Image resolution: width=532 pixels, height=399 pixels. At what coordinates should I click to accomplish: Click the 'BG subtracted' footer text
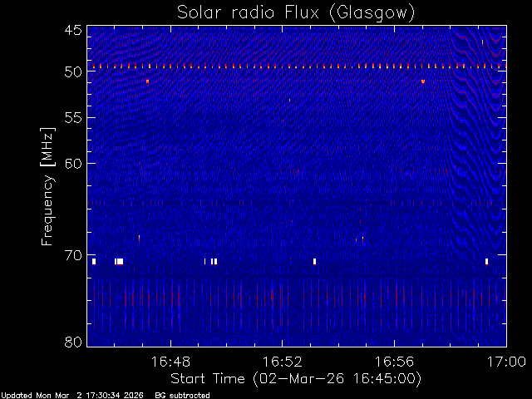tap(183, 396)
